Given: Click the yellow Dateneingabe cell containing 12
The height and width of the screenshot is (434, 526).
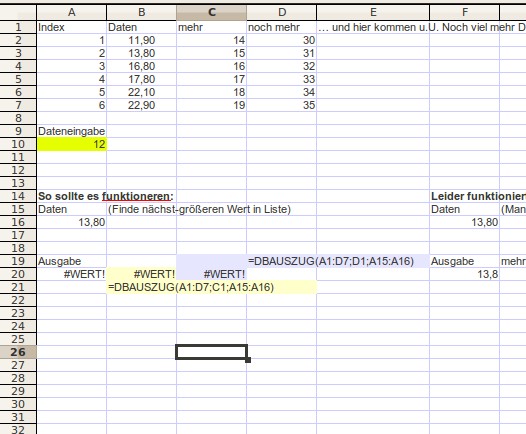Looking at the screenshot, I should tap(72, 144).
